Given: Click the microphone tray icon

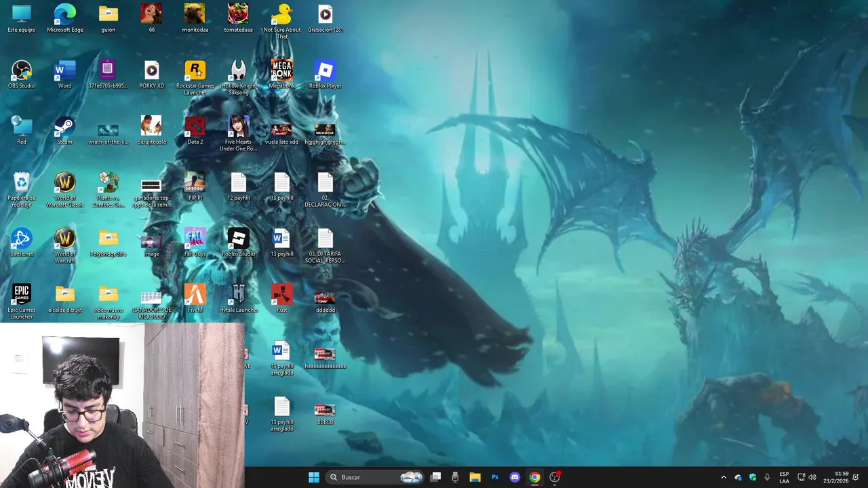Looking at the screenshot, I should click(767, 477).
